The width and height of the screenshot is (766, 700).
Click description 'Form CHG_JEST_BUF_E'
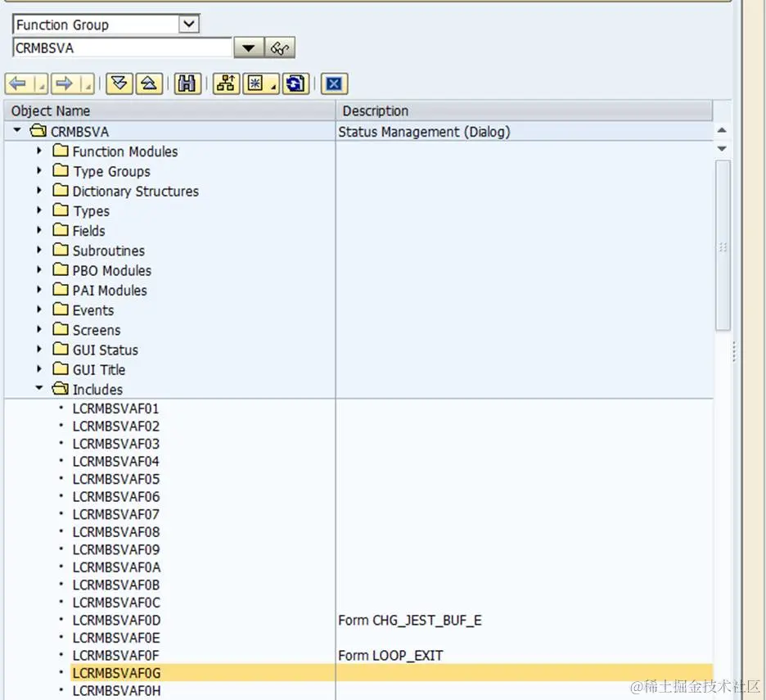pos(410,621)
